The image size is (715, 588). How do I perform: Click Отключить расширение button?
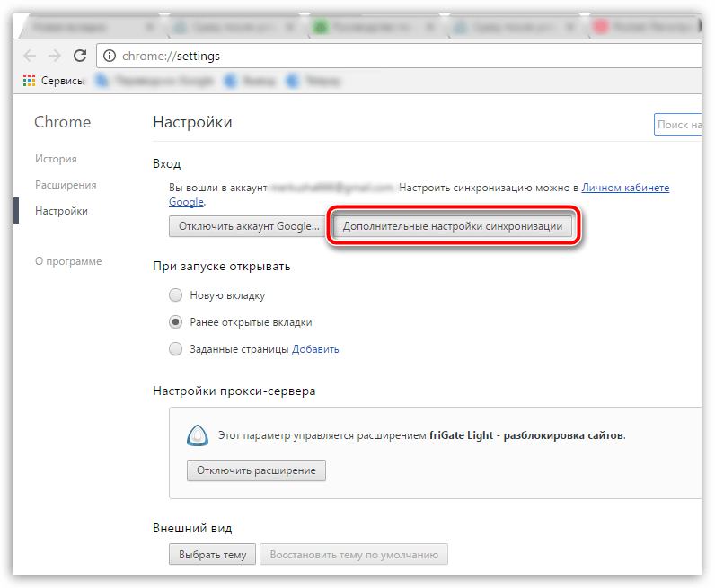[256, 470]
